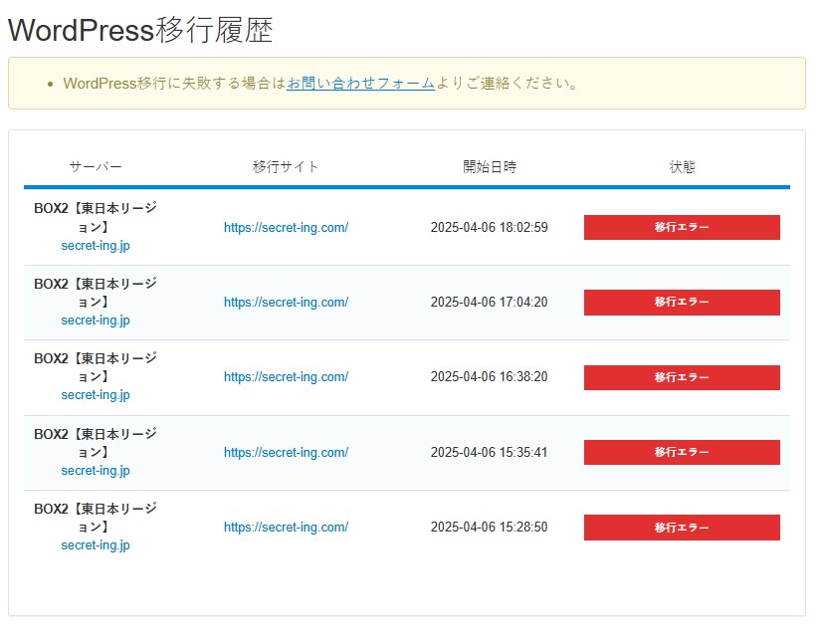Image resolution: width=818 pixels, height=644 pixels.
Task: Click the 移行サイト column header
Action: click(x=286, y=167)
